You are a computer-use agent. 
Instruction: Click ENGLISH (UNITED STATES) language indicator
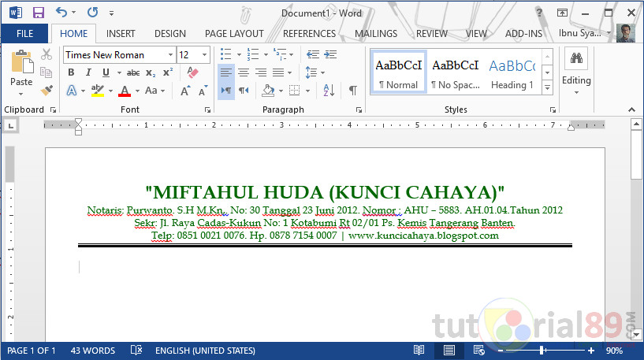coord(205,351)
